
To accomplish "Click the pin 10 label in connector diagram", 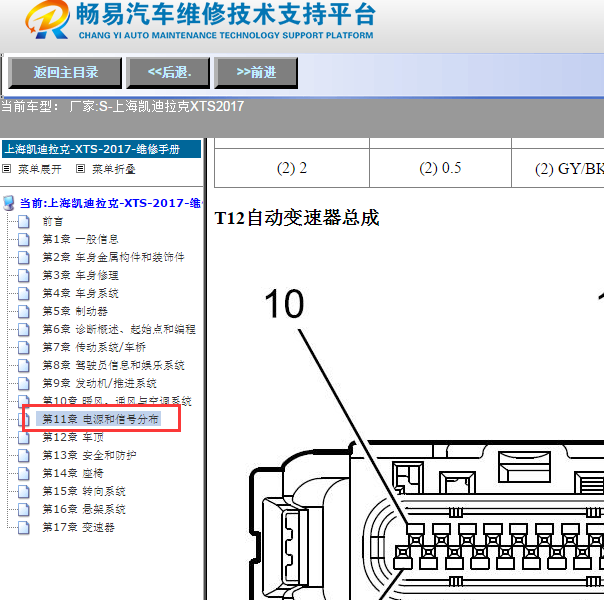I will coord(284,304).
